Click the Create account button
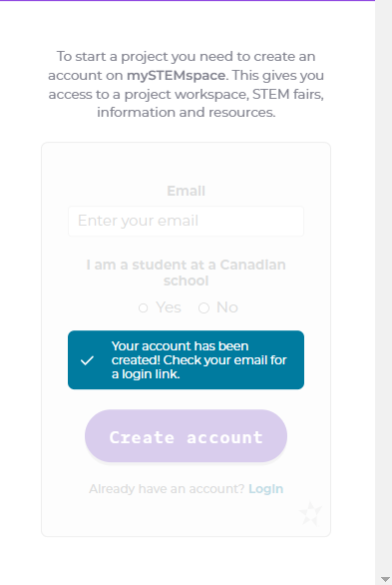The image size is (392, 585). [186, 436]
